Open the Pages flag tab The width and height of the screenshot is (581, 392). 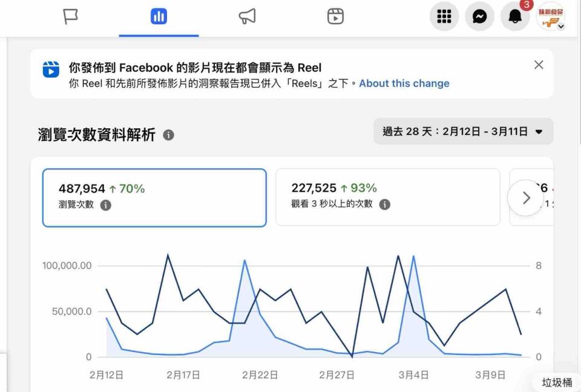[x=71, y=17]
